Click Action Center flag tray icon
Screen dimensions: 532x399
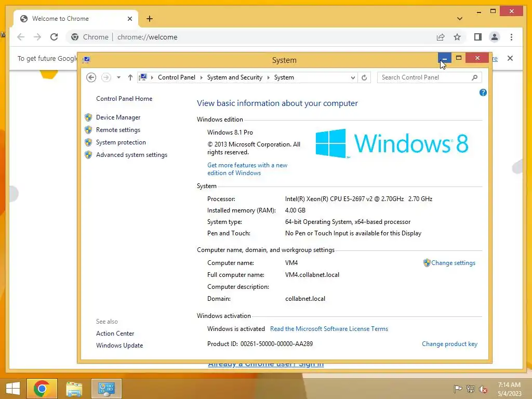point(458,389)
